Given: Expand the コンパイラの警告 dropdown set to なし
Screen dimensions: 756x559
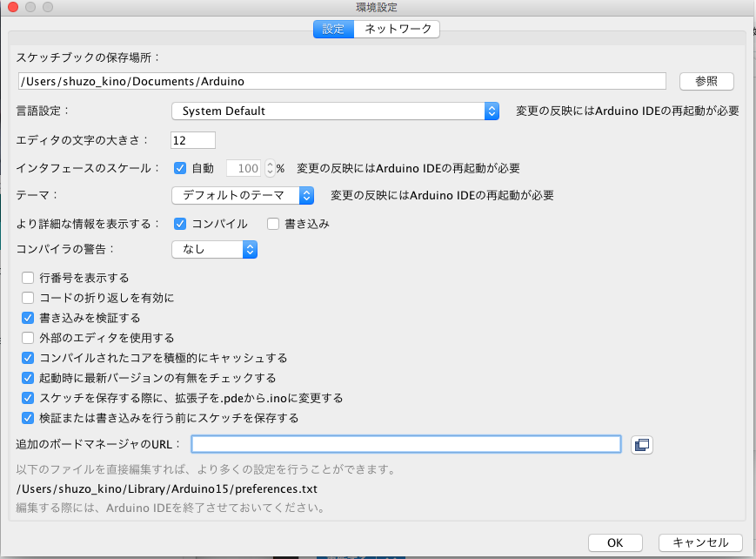Looking at the screenshot, I should pyautogui.click(x=215, y=250).
